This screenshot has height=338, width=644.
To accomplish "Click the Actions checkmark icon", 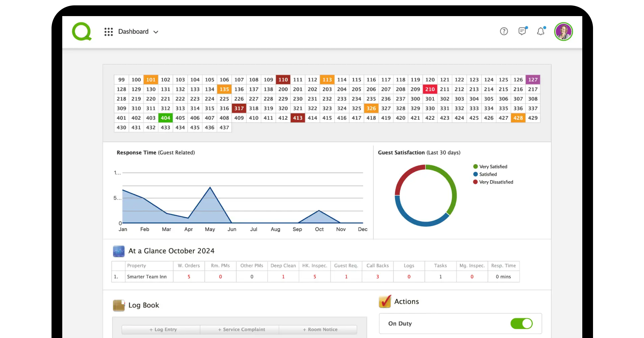I will click(385, 302).
